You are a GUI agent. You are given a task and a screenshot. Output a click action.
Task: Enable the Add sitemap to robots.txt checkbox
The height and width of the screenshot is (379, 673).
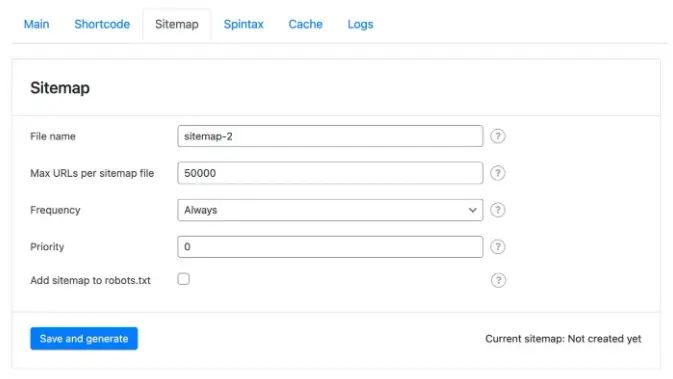(184, 279)
